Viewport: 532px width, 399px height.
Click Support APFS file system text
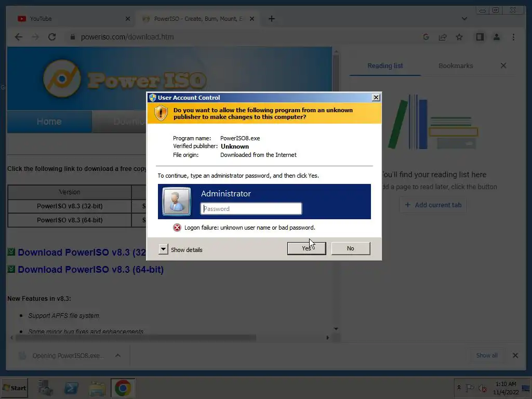(x=64, y=315)
